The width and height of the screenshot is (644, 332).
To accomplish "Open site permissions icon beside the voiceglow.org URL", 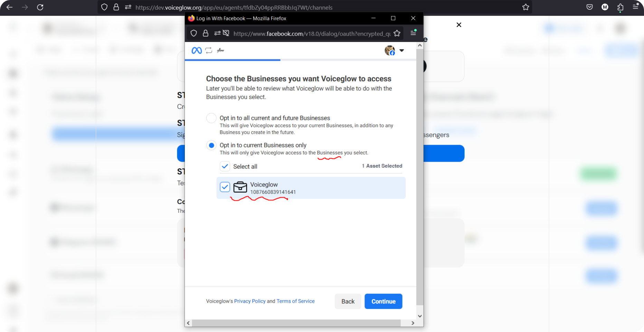I will [128, 7].
